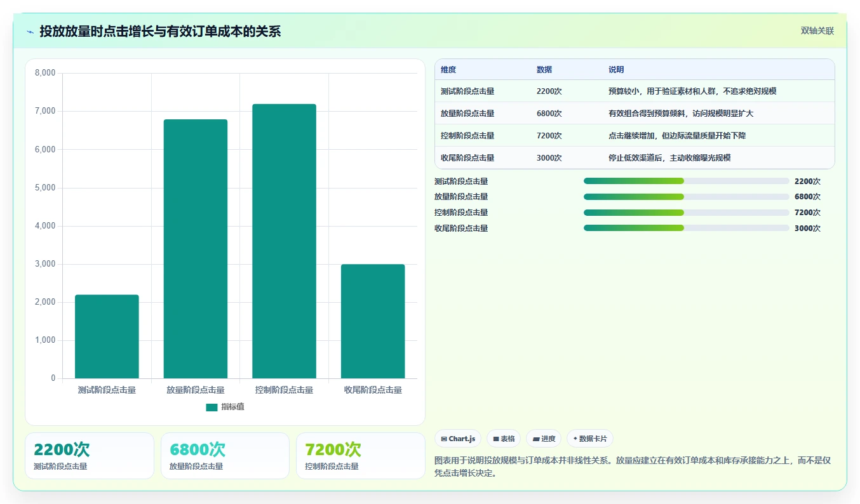The image size is (860, 504).
Task: Click the x-axis label 测试阶段点击量
Action: [107, 390]
